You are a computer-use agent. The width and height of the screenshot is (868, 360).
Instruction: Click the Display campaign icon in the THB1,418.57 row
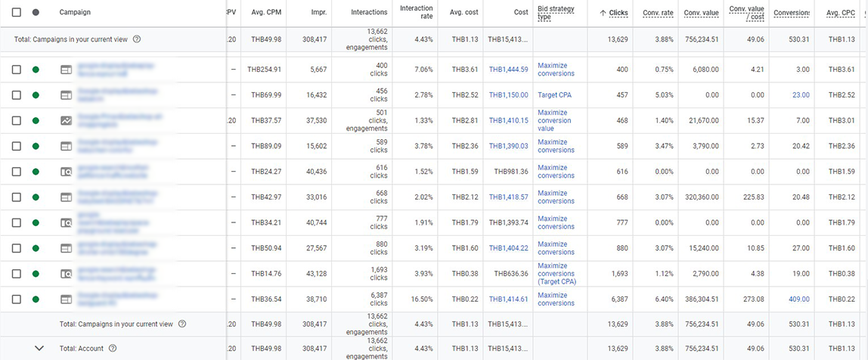(x=67, y=197)
